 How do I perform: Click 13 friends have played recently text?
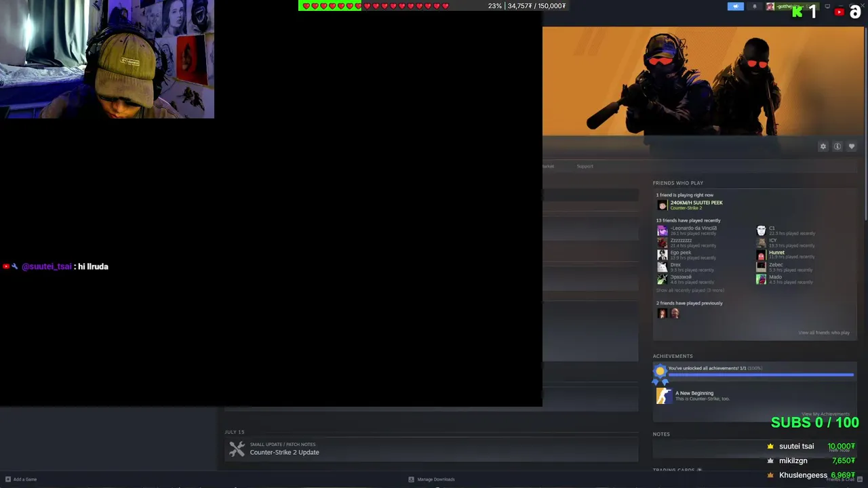(x=688, y=220)
